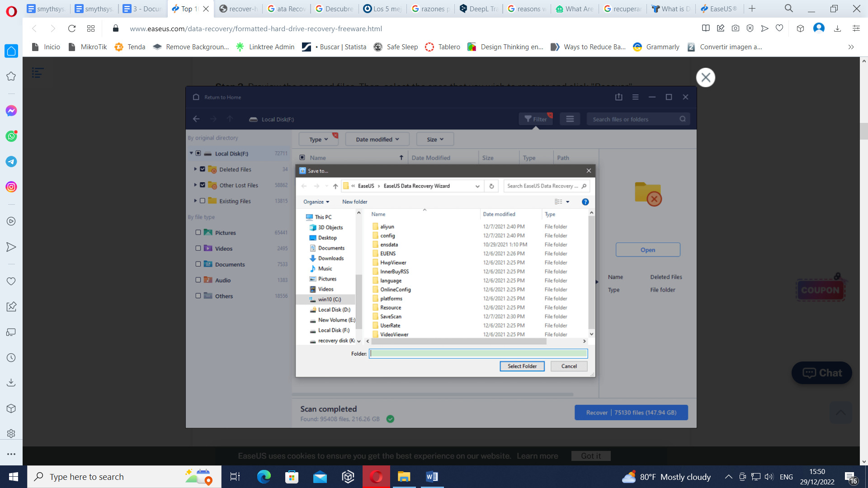The image size is (868, 488).
Task: Switch to the 'recover-h' browser tab
Action: (x=238, y=9)
